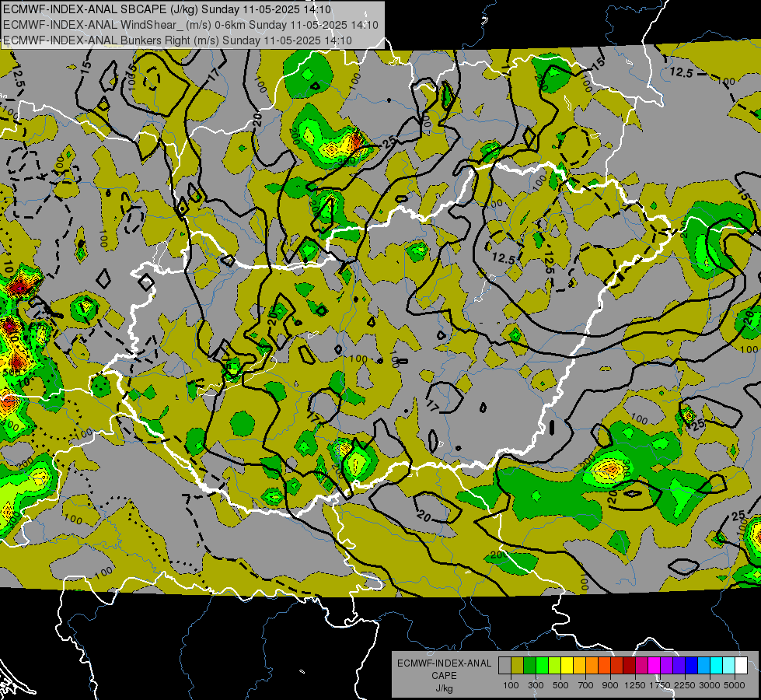The height and width of the screenshot is (700, 761).
Task: Click the J/kg unit label in the legend
Action: (x=444, y=688)
